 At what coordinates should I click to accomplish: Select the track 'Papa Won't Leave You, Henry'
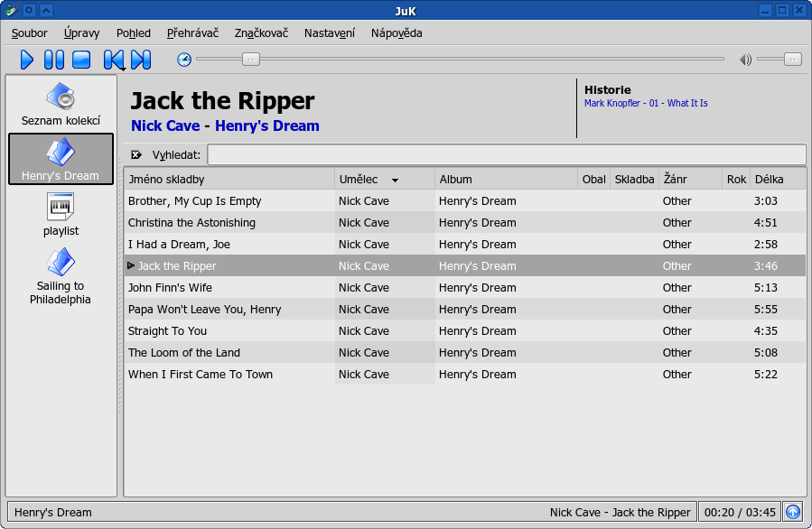464,310
